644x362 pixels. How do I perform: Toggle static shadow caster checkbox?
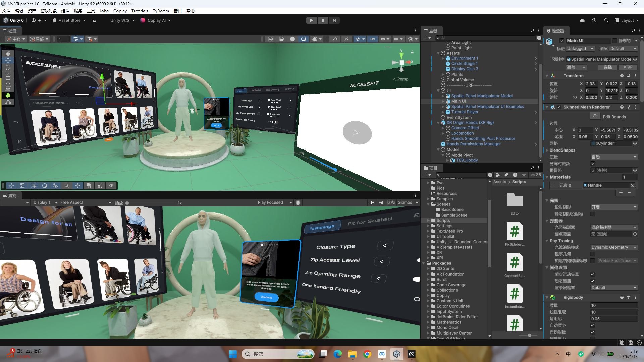(x=593, y=214)
